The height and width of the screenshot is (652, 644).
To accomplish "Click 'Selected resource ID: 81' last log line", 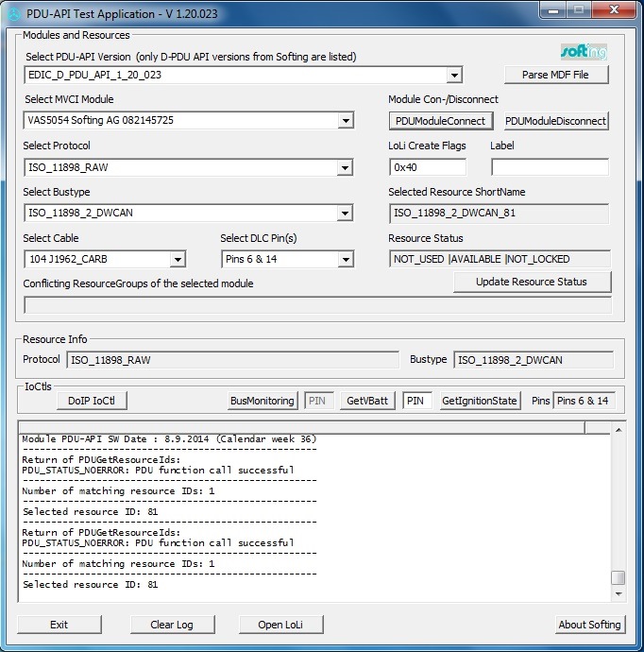I will point(90,585).
